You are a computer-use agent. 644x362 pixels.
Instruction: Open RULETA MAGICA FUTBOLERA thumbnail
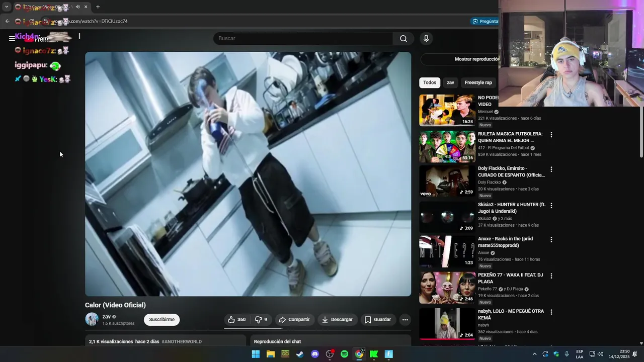447,146
